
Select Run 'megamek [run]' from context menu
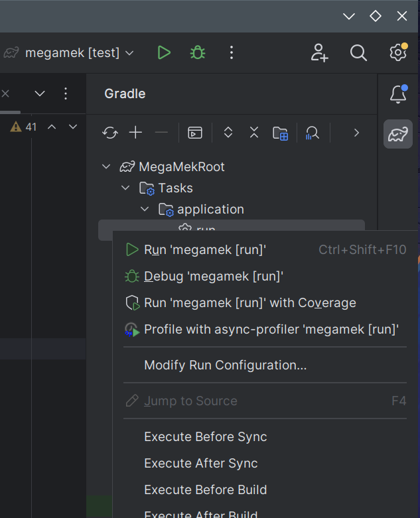tap(205, 250)
